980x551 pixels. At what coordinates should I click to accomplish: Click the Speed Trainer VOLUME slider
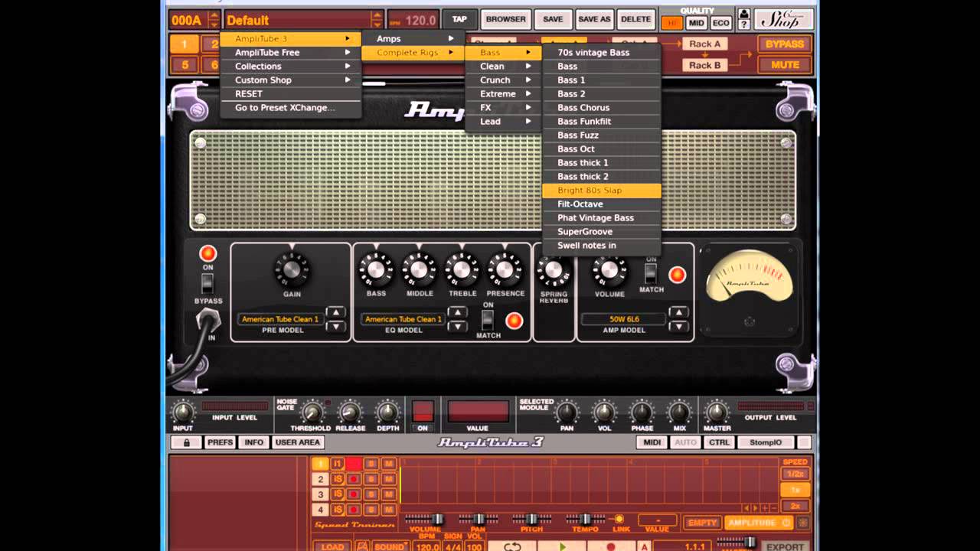(425, 519)
